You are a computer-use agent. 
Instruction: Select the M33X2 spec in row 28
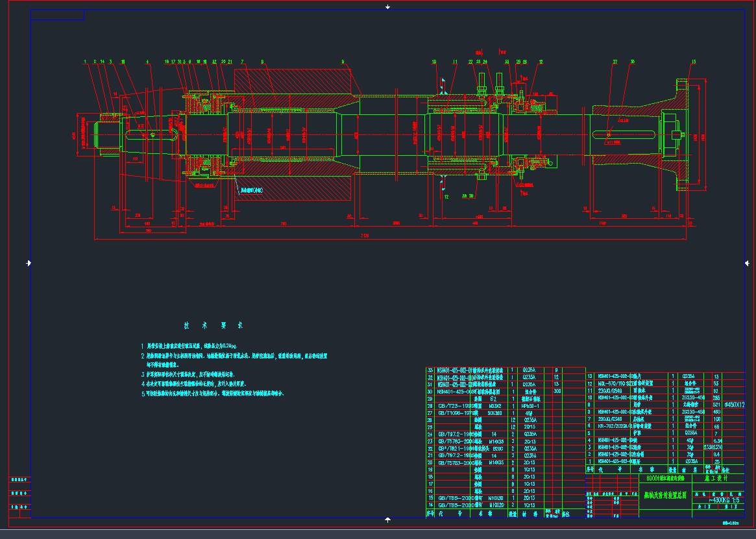click(x=494, y=407)
